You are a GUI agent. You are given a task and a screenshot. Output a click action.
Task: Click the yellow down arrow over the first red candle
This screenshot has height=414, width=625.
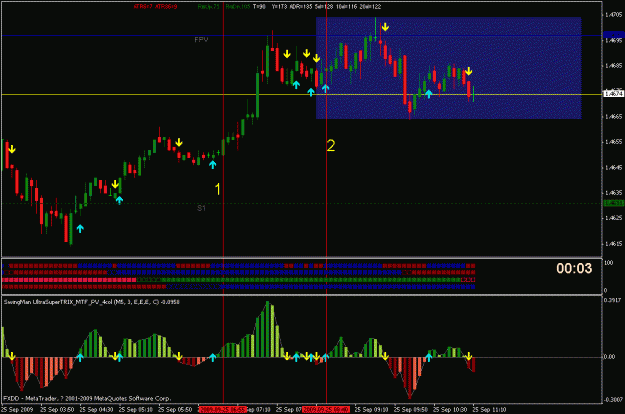pyautogui.click(x=12, y=149)
